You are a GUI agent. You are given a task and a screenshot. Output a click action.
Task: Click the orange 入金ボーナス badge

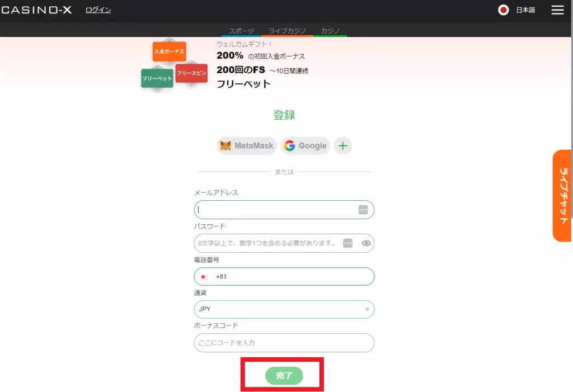169,51
